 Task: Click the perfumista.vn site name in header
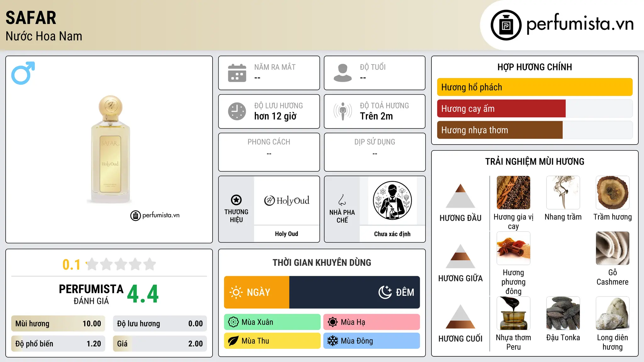580,24
